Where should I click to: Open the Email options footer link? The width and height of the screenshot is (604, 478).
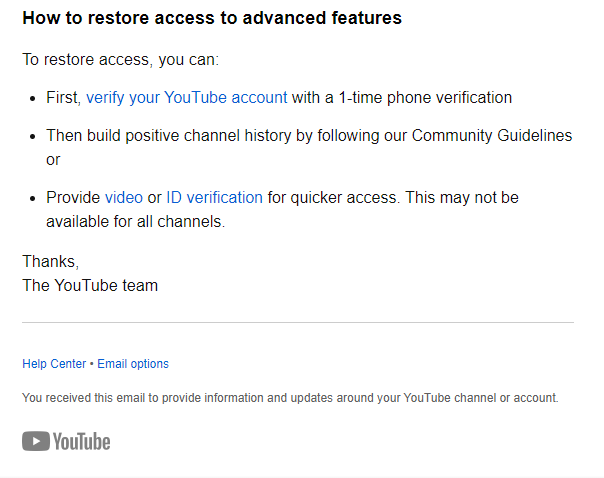pyautogui.click(x=133, y=364)
